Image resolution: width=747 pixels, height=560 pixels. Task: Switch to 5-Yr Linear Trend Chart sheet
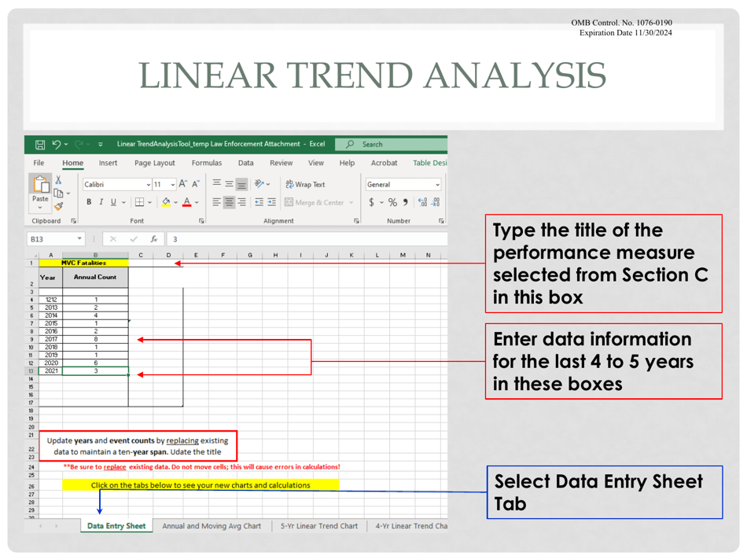pos(318,526)
